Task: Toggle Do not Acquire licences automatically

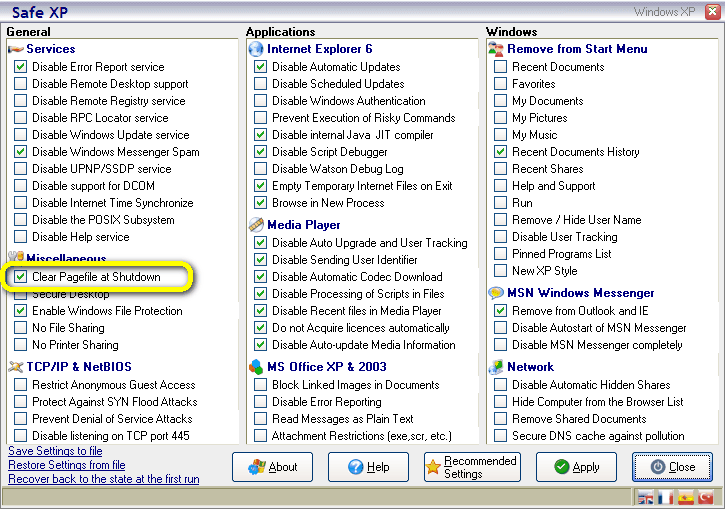Action: 260,328
